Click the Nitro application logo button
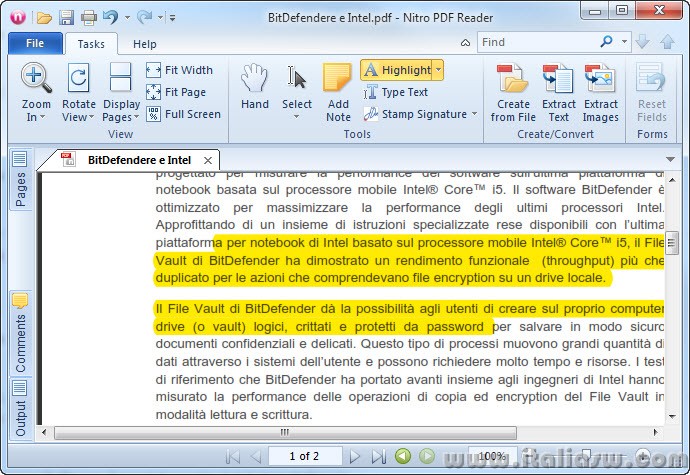Image resolution: width=690 pixels, height=475 pixels. [18, 17]
